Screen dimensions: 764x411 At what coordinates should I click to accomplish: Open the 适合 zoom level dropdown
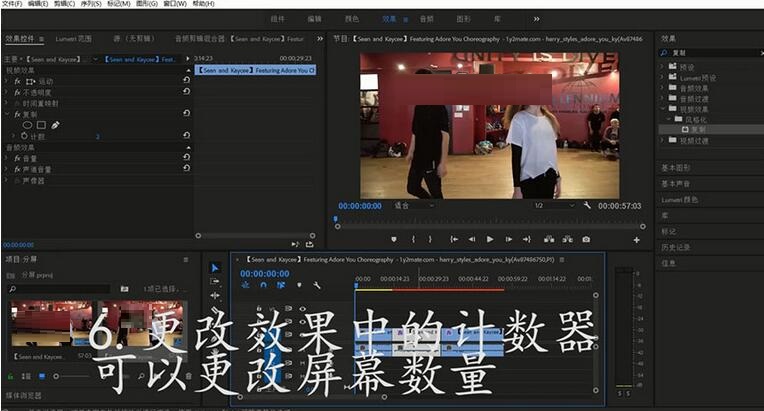(x=412, y=206)
